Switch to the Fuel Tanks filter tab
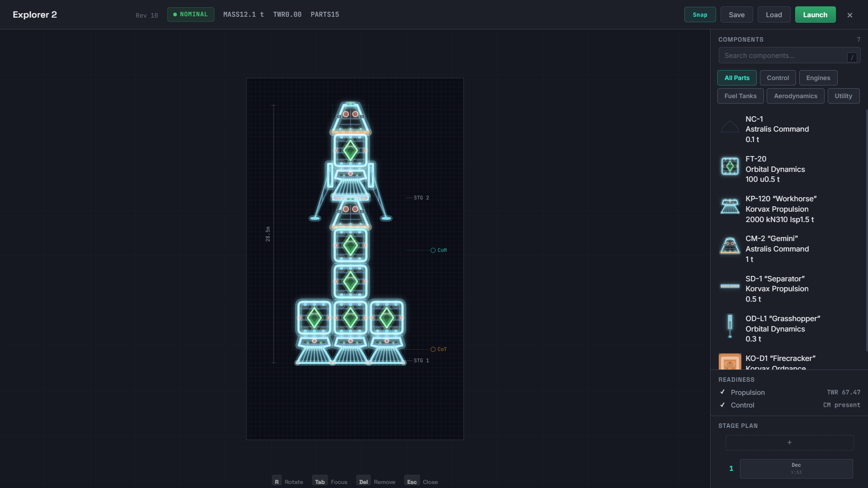 coord(740,96)
